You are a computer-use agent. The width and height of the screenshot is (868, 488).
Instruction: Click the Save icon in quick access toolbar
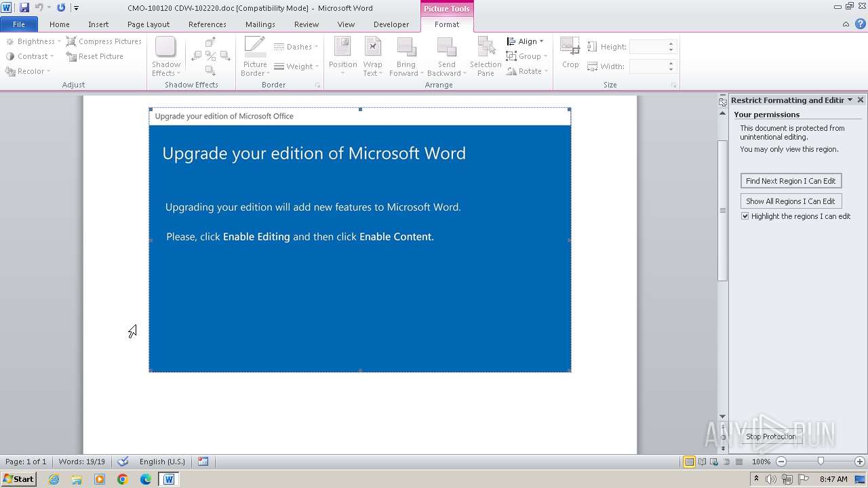point(24,7)
